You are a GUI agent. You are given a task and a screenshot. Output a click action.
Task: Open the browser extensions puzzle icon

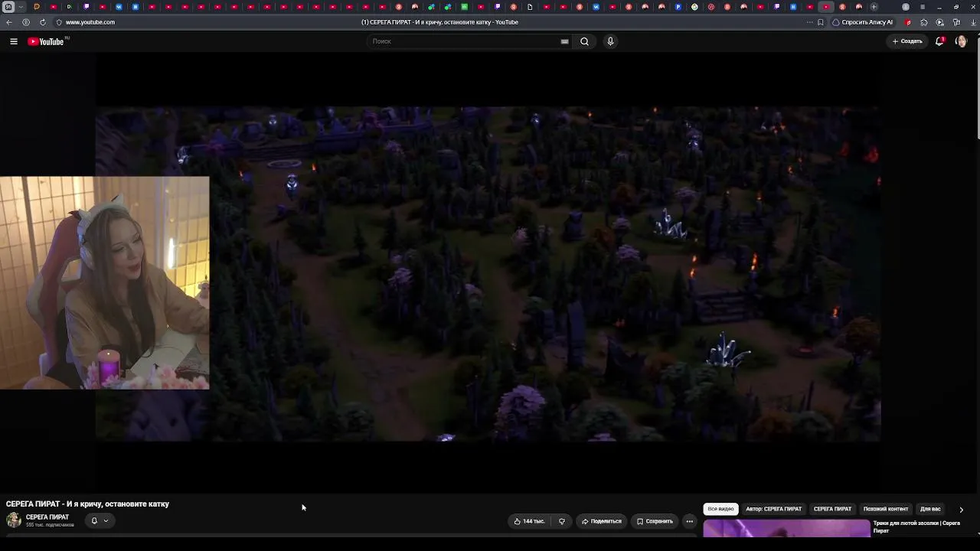coord(923,22)
